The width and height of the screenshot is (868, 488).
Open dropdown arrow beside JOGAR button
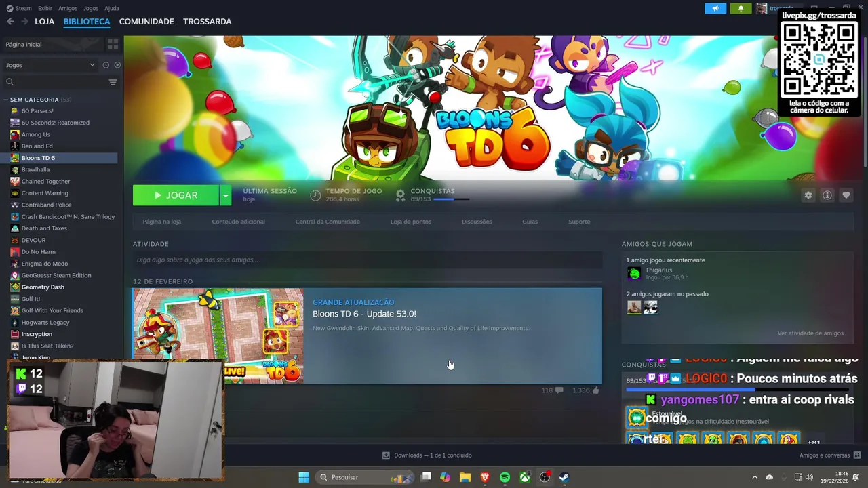[x=225, y=195]
